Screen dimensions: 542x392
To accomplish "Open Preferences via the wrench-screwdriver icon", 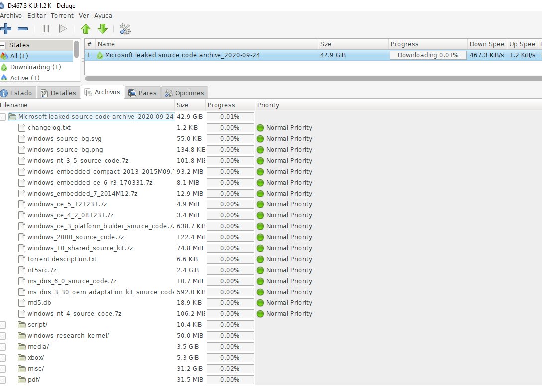I will click(125, 29).
